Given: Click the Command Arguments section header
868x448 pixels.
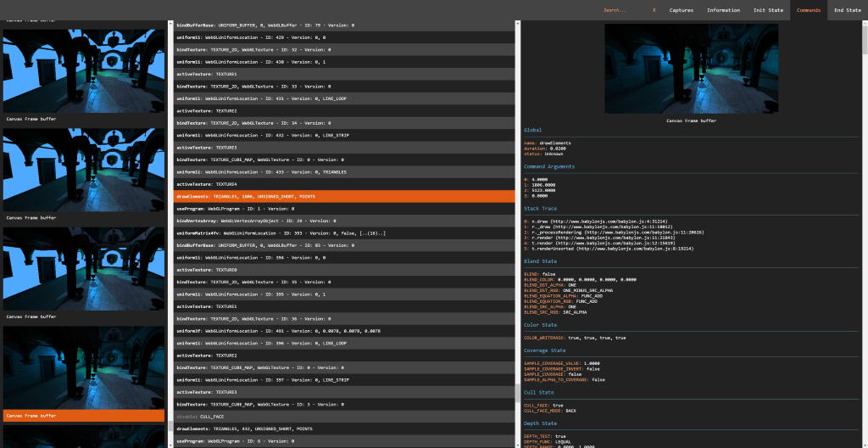Looking at the screenshot, I should 549,166.
